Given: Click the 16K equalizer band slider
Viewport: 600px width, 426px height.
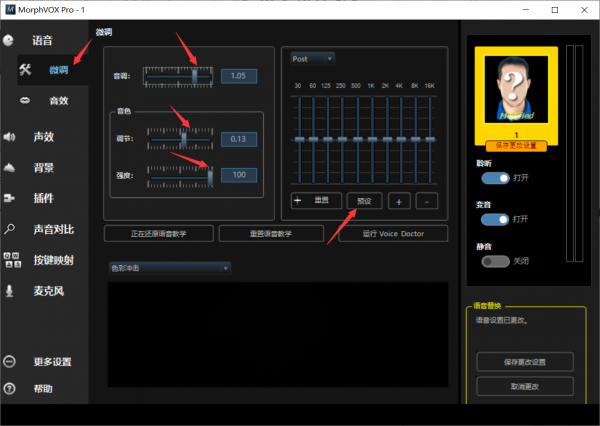Looking at the screenshot, I should 430,140.
